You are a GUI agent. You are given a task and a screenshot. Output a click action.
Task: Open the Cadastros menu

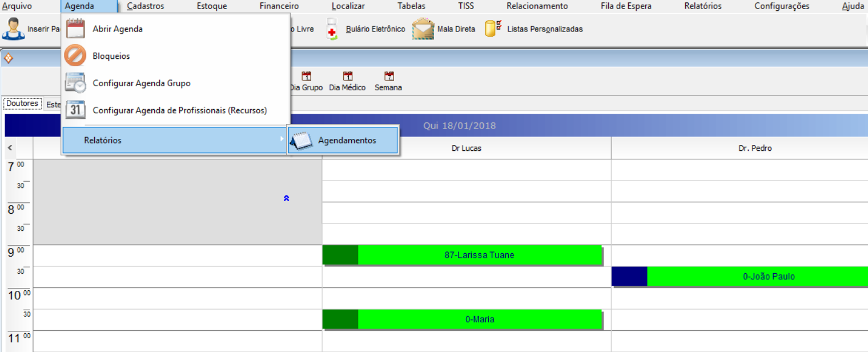tap(145, 6)
